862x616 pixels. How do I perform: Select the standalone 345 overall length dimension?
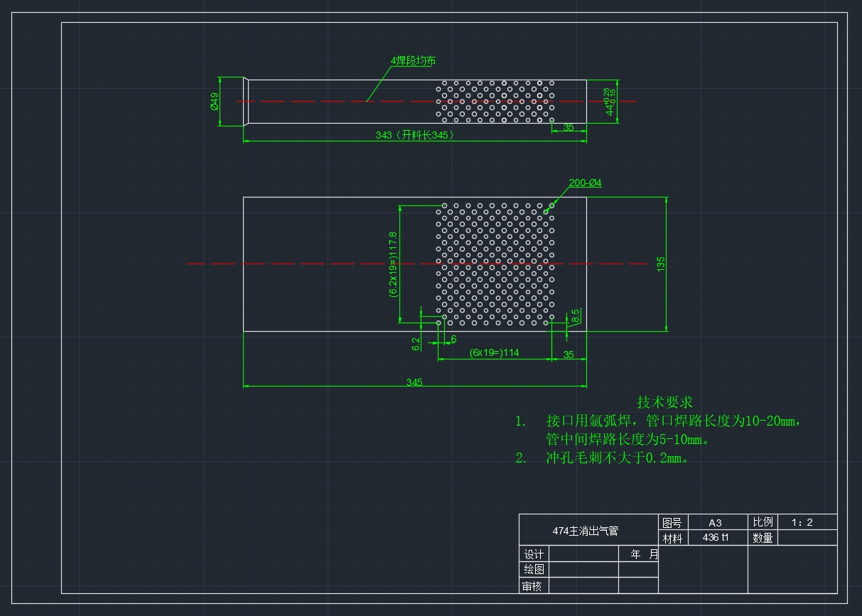tap(414, 382)
